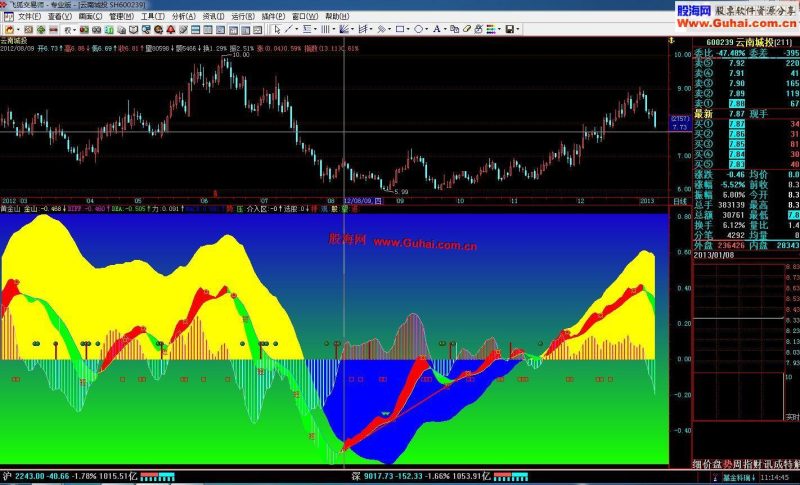Viewport: 800px width, 485px height.
Task: Open the 运行(R) menu
Action: tap(243, 17)
